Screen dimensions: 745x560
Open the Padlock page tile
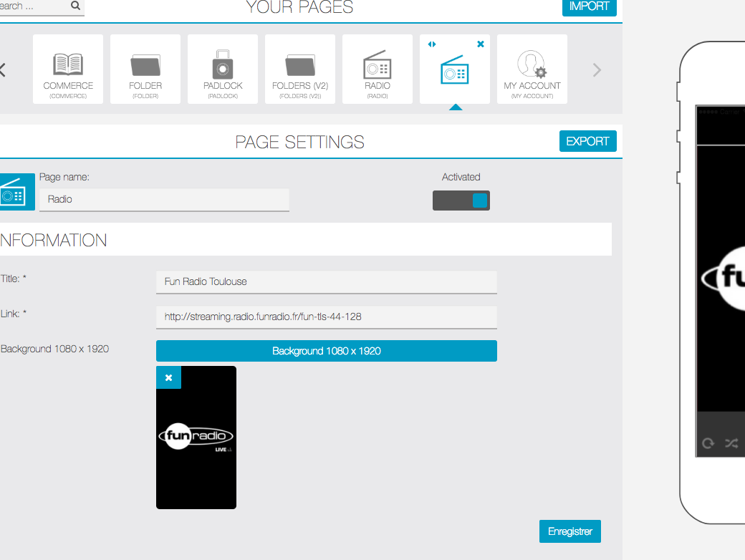[x=223, y=69]
